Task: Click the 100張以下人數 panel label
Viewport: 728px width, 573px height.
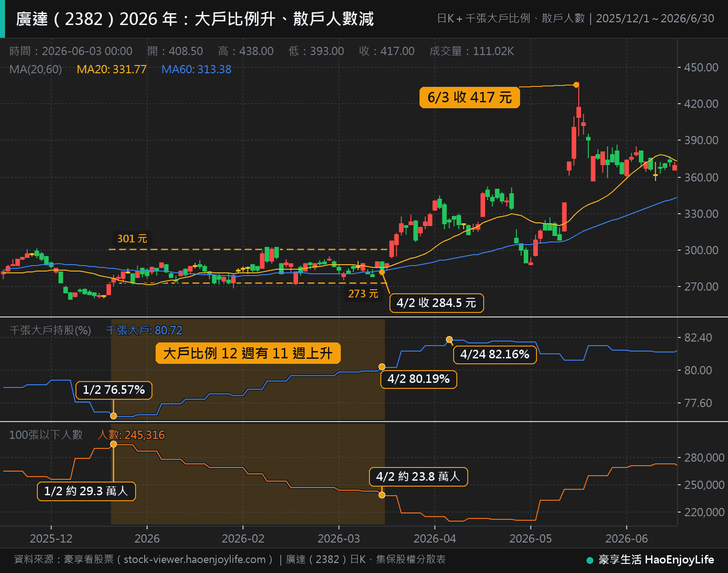Action: pos(46,435)
